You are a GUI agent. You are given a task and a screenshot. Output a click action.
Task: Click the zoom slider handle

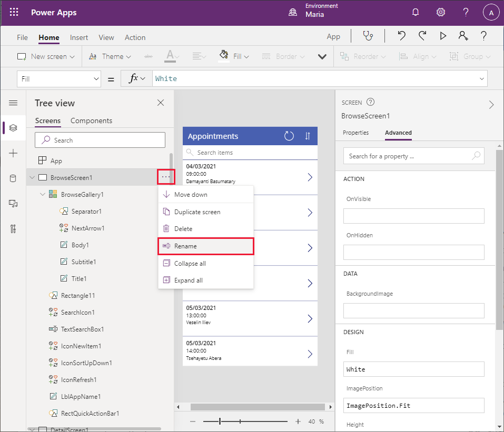click(x=220, y=421)
